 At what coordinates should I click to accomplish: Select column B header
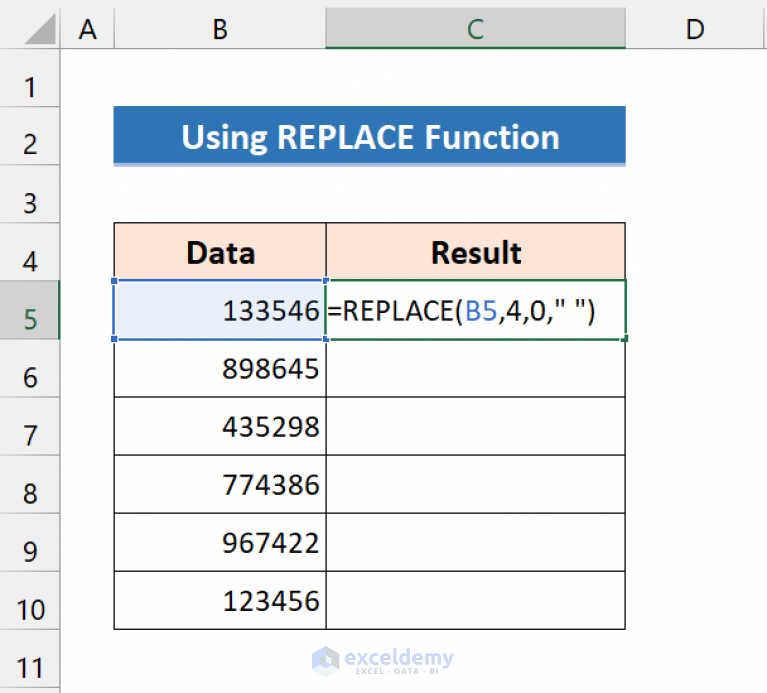[220, 29]
